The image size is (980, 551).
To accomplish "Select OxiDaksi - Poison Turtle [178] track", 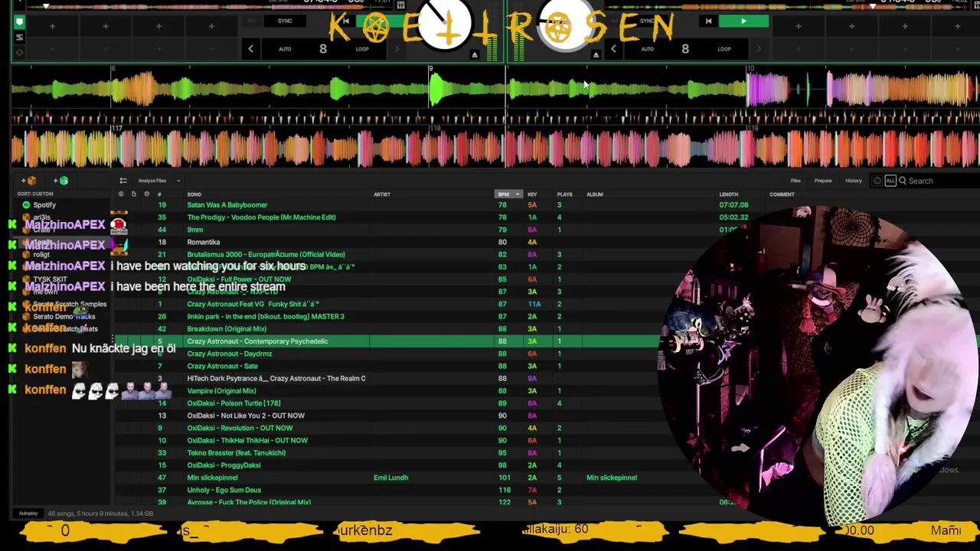I will 234,403.
